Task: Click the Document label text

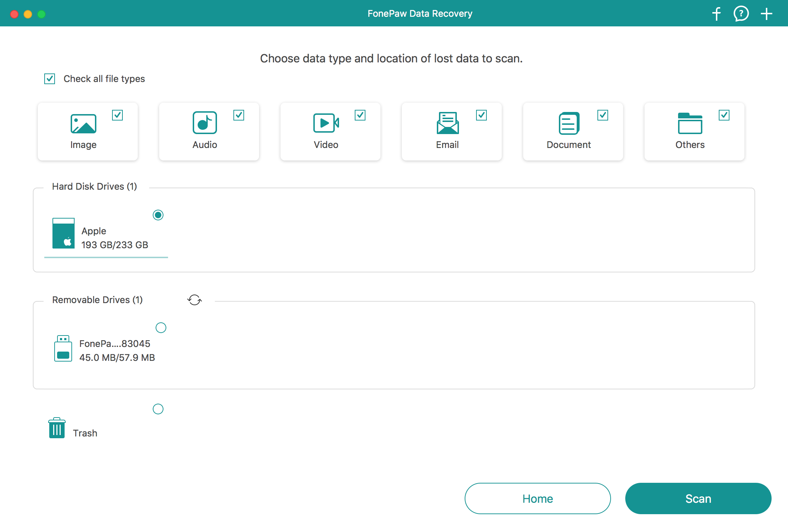Action: (569, 145)
